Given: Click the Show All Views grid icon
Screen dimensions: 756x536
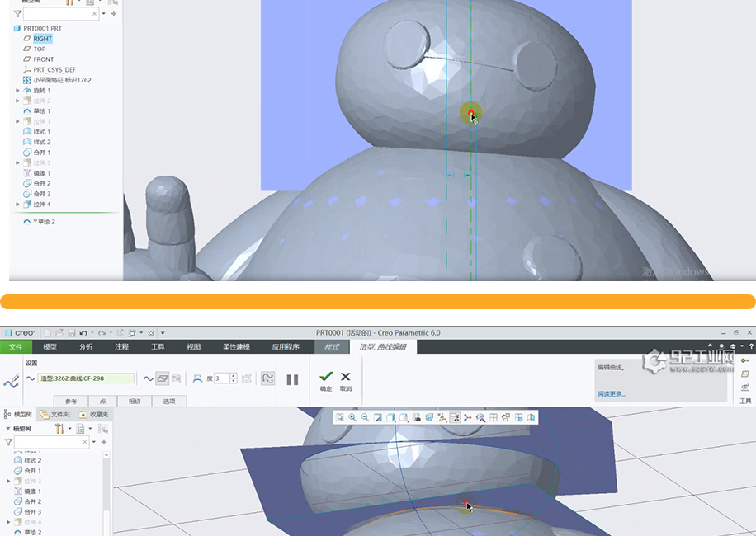Looking at the screenshot, I should pos(494,417).
